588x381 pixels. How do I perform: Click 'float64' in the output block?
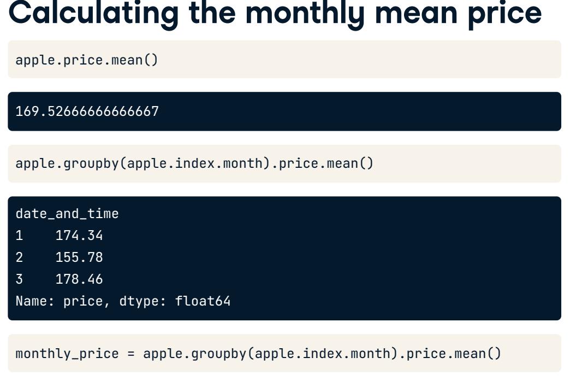(x=203, y=301)
